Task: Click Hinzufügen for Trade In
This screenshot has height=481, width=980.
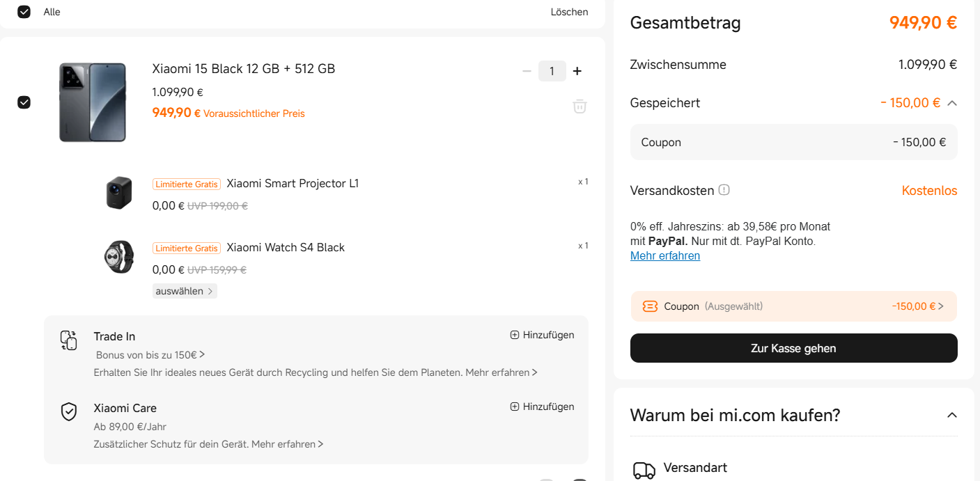Action: coord(543,335)
